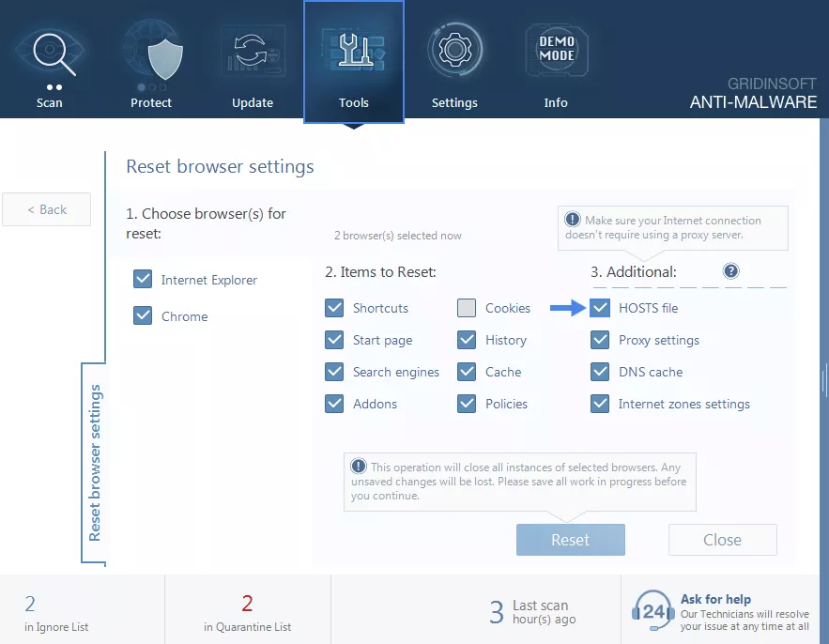829x644 pixels.
Task: Enable the Cookies checkbox
Action: [467, 308]
